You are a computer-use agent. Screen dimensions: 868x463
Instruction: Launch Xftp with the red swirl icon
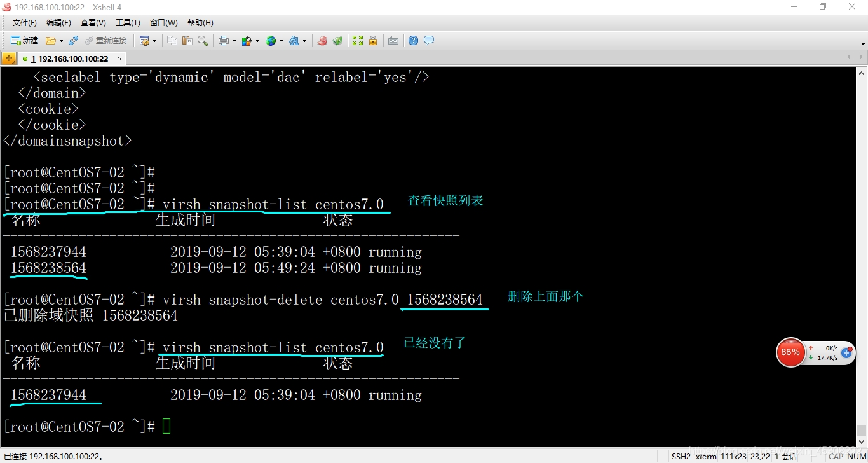click(x=322, y=41)
